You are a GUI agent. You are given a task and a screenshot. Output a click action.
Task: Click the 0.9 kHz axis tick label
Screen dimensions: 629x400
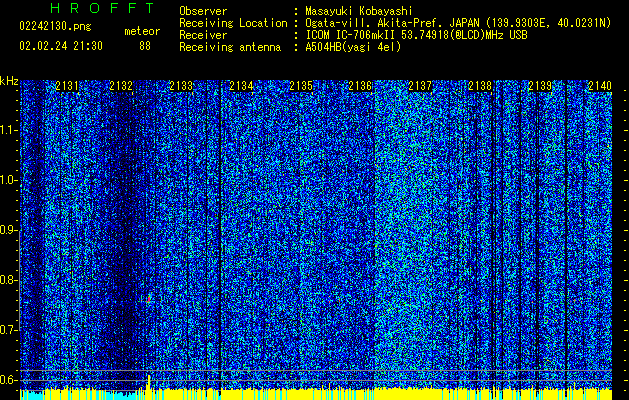9,230
